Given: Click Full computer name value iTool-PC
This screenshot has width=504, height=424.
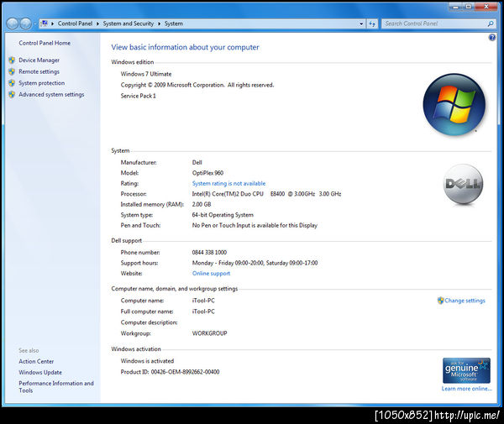Looking at the screenshot, I should pyautogui.click(x=203, y=311).
